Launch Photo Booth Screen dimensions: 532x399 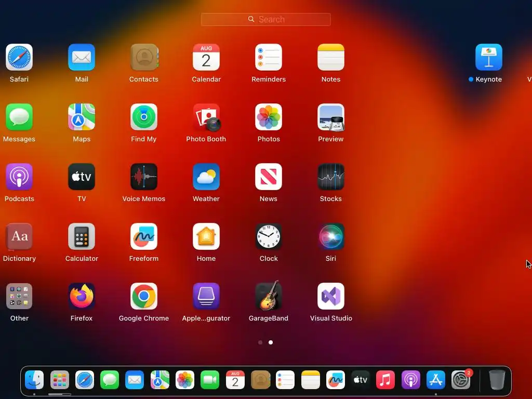[206, 117]
